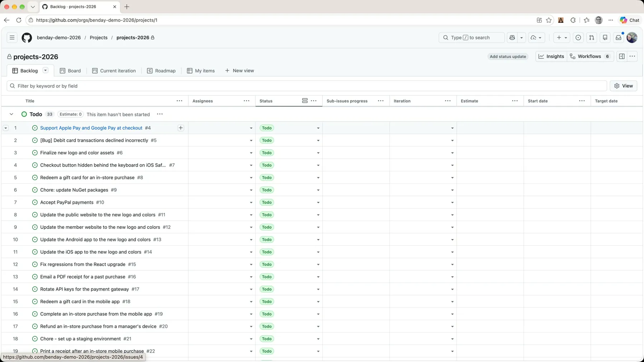The width and height of the screenshot is (644, 362).
Task: Go to benday-demo-2026 organization breadcrumb
Action: coord(59,38)
